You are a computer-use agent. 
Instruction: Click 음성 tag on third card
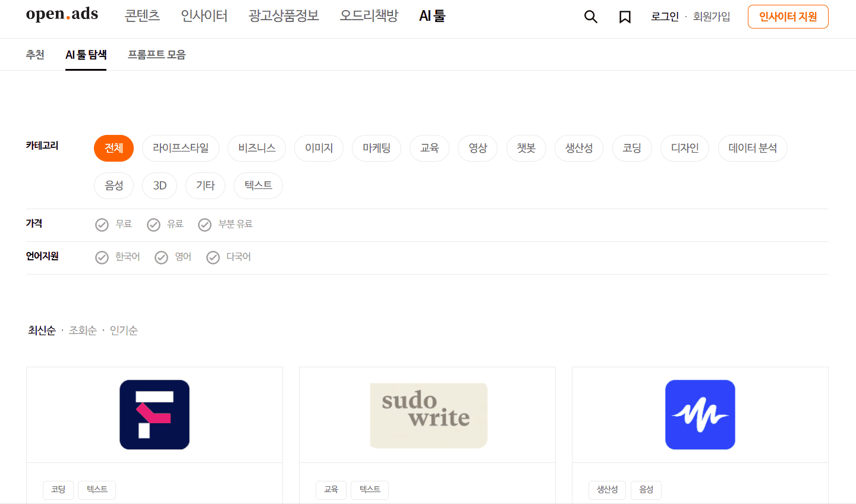[646, 490]
